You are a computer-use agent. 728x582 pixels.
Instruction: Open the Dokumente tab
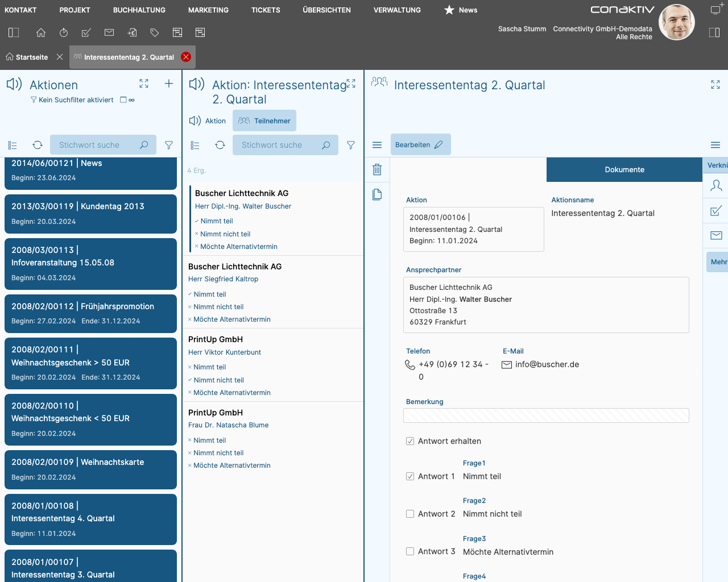[x=624, y=169]
